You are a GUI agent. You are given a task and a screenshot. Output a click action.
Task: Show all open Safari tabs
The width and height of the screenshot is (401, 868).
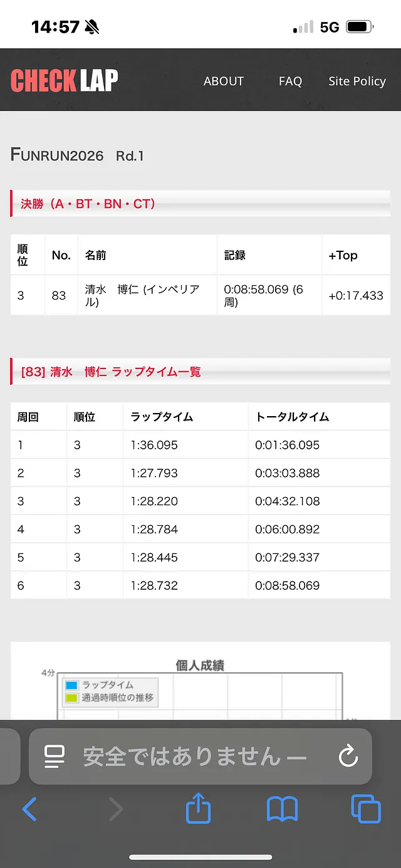366,809
